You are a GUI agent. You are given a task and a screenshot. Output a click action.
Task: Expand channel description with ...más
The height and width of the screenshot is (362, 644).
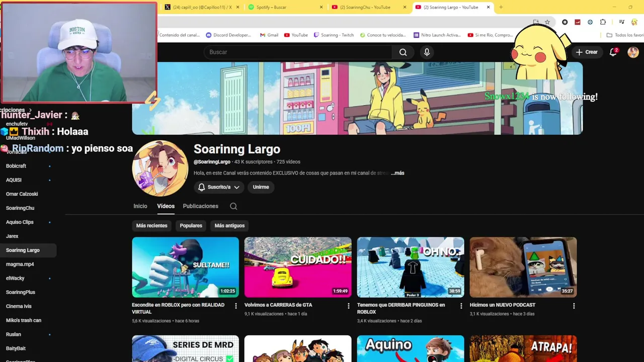[x=397, y=173]
